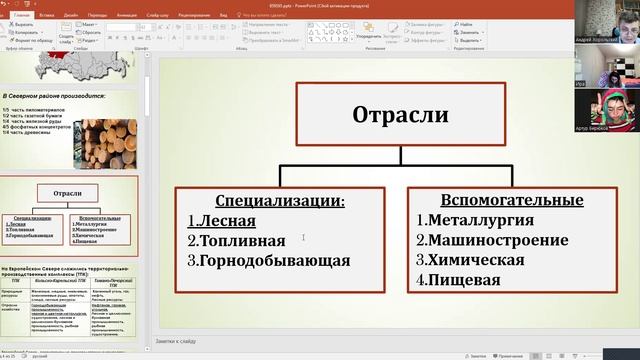640x360 pixels.
Task: Expand Раздел section dropdown
Action: pyautogui.click(x=88, y=40)
